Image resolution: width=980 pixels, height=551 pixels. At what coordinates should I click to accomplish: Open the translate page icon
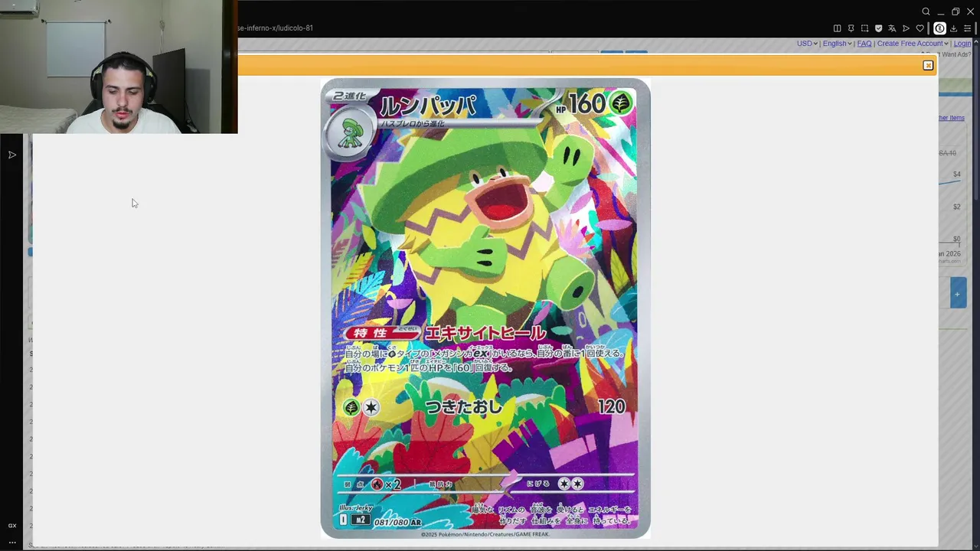coord(892,28)
